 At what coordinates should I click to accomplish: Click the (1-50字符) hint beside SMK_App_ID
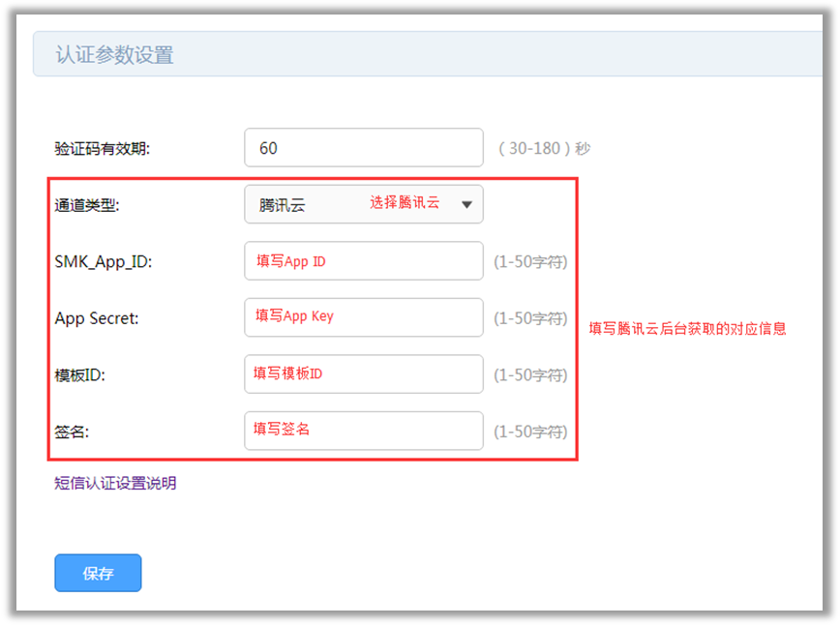530,262
